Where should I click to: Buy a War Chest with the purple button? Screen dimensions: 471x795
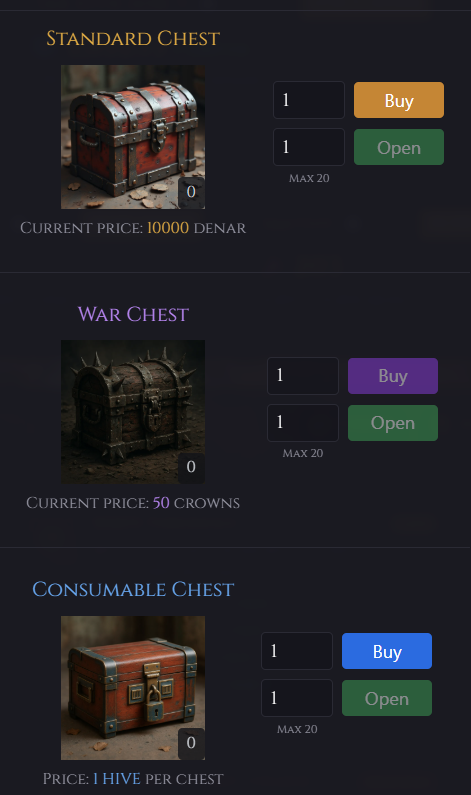click(393, 376)
